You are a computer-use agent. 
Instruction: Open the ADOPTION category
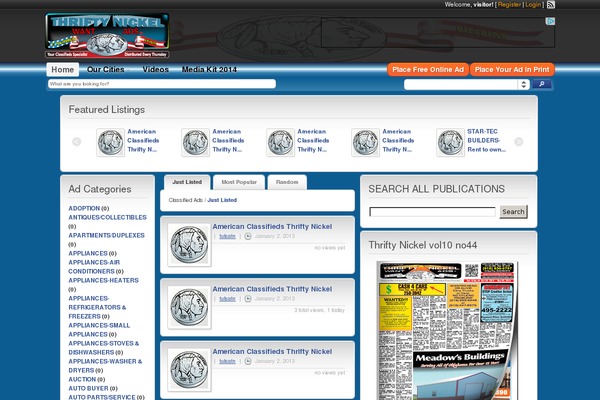tap(84, 208)
